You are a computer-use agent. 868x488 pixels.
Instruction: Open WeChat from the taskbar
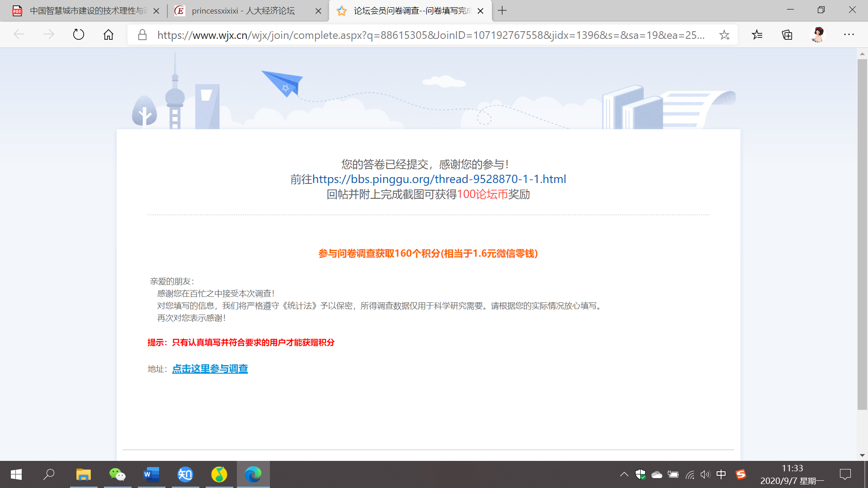tap(118, 474)
